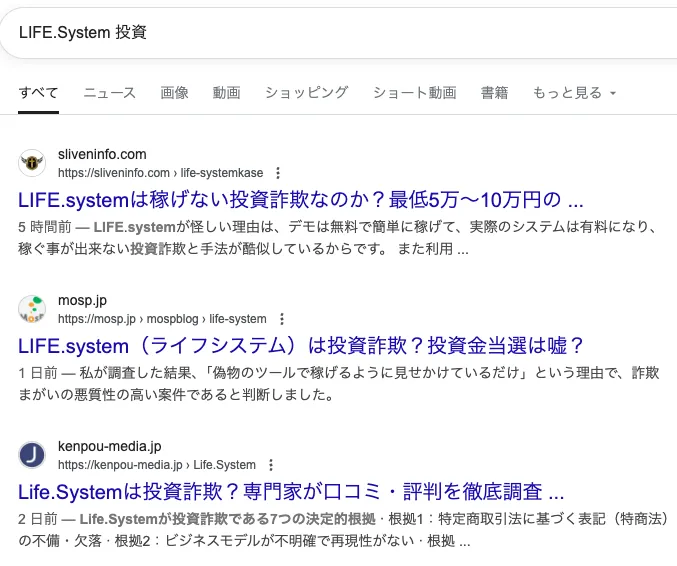Click the https://kenpou-media.jp › Life.System URL
This screenshot has height=566, width=677.
[x=157, y=465]
